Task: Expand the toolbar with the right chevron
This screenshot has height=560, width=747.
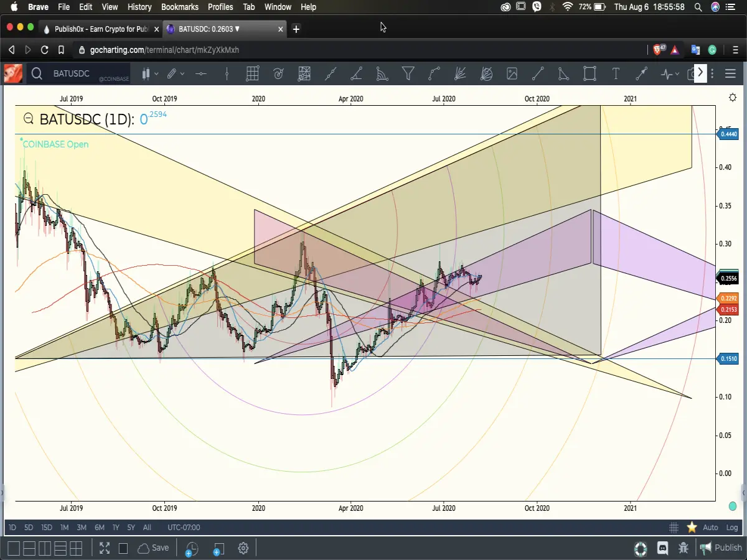Action: pyautogui.click(x=700, y=73)
